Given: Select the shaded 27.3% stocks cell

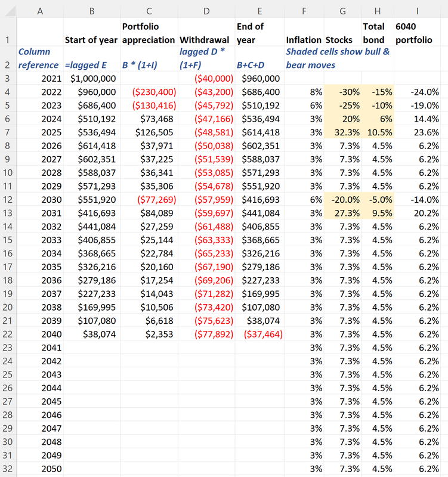Looking at the screenshot, I should tap(342, 213).
